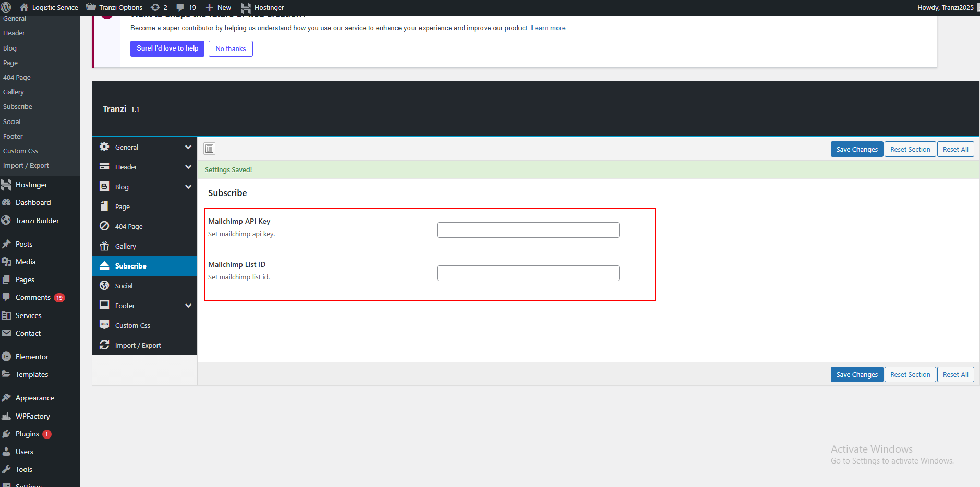
Task: Open Plugins in the WordPress sidebar
Action: 27,434
